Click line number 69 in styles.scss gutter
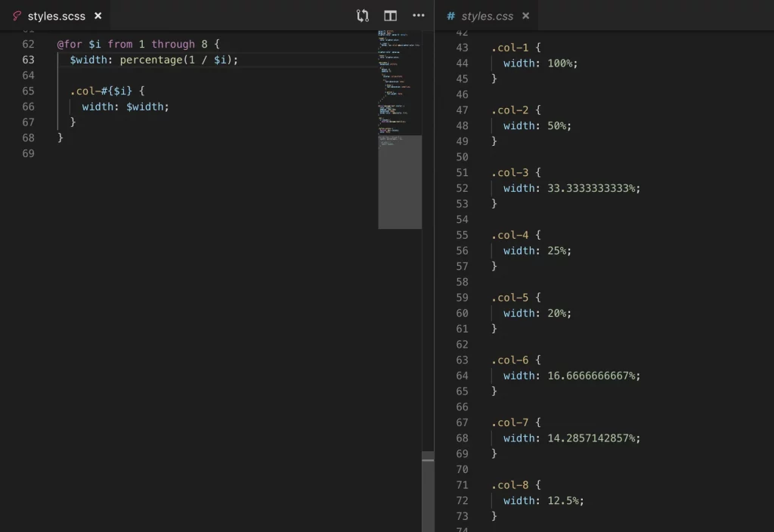 pyautogui.click(x=28, y=153)
